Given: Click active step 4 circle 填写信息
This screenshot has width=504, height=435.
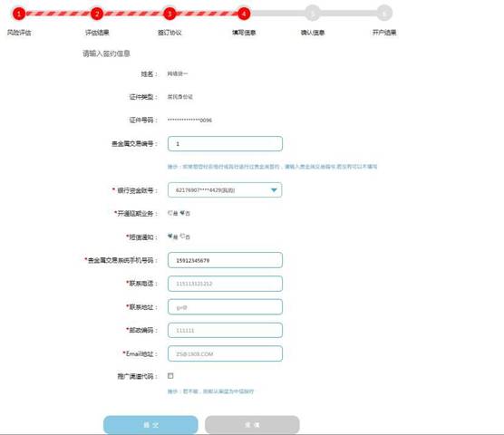Looking at the screenshot, I should point(244,14).
